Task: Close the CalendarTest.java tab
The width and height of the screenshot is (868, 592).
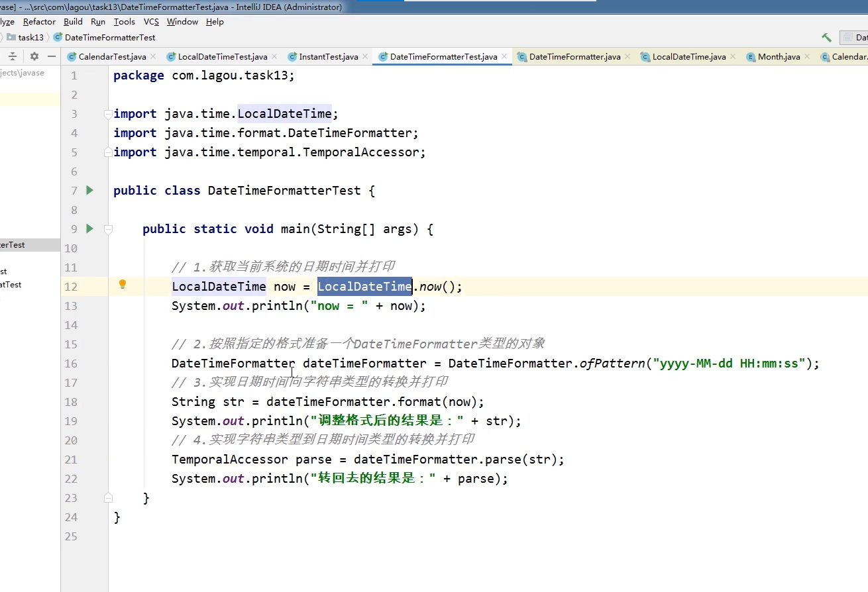Action: 153,57
